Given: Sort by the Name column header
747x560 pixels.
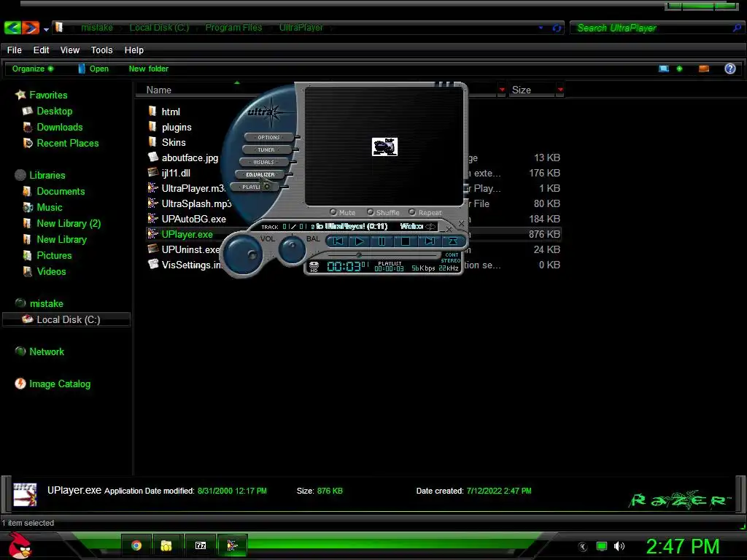Looking at the screenshot, I should pyautogui.click(x=158, y=90).
